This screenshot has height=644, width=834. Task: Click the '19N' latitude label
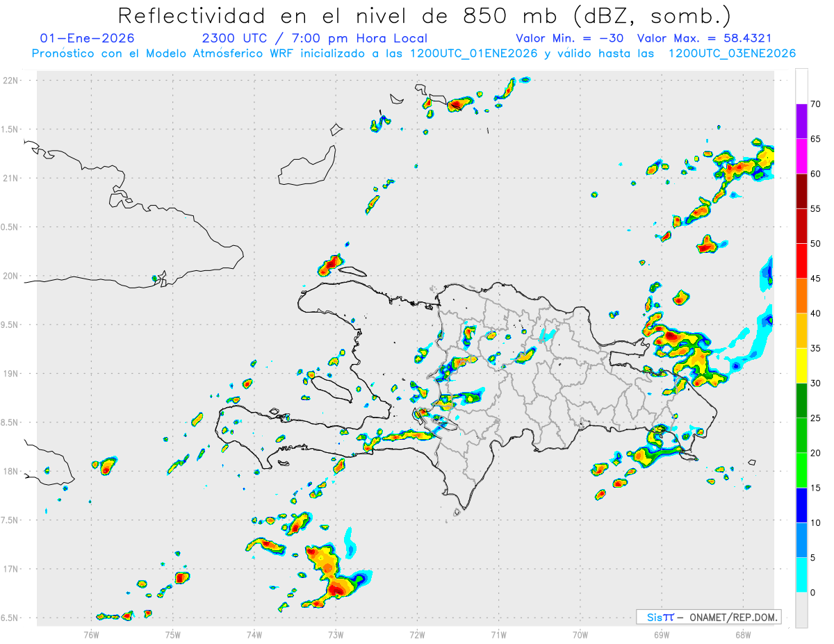(12, 373)
